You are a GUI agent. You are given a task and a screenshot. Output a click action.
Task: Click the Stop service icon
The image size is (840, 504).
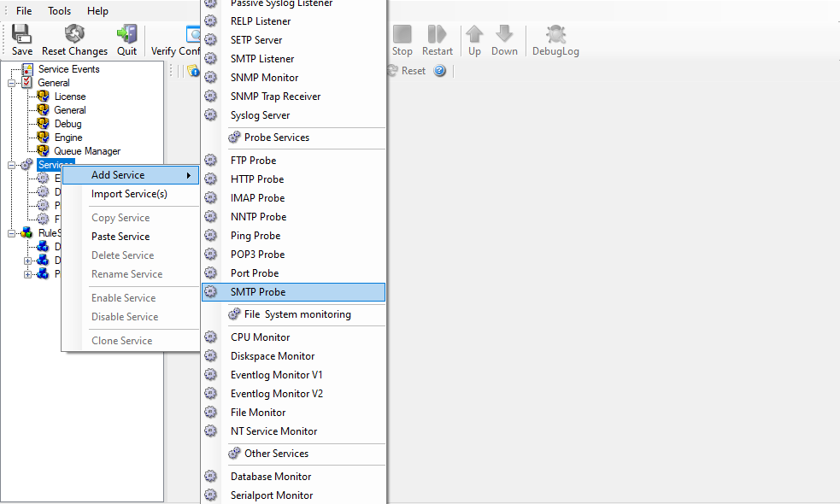pyautogui.click(x=402, y=34)
